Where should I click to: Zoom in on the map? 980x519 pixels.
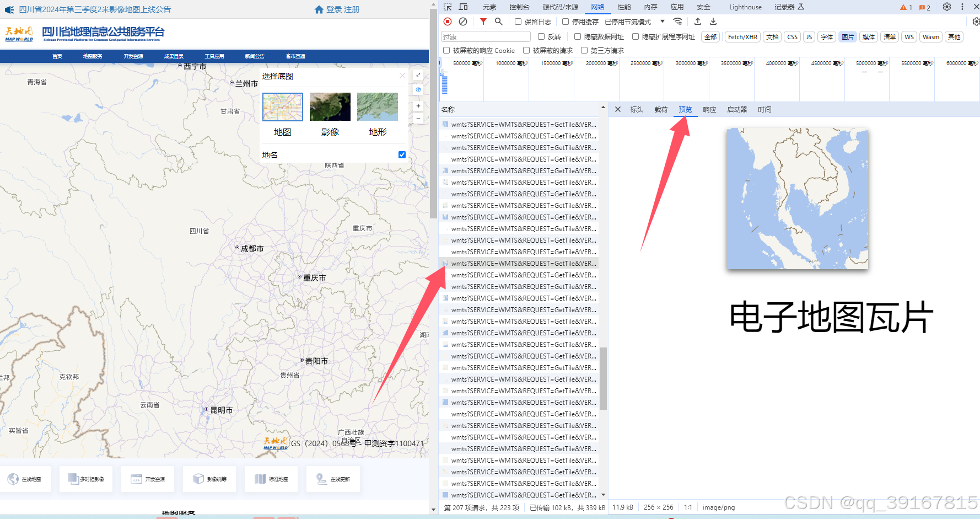click(418, 106)
